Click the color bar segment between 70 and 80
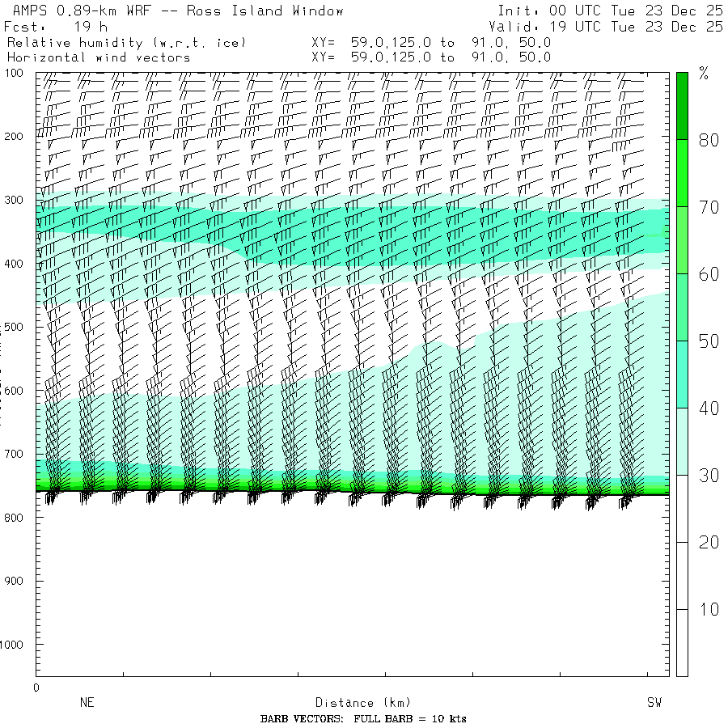Image resolution: width=728 pixels, height=728 pixels. click(682, 172)
